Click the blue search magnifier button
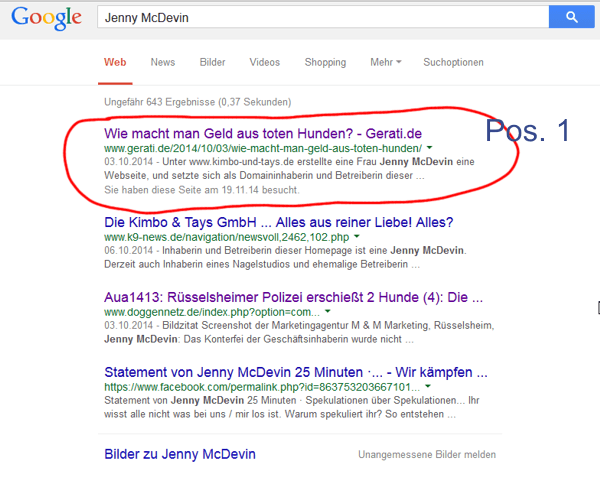 (x=571, y=17)
